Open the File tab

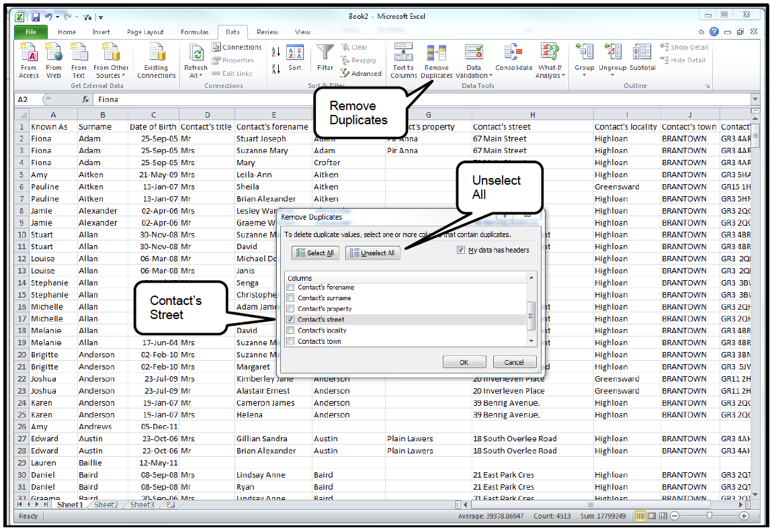pos(30,32)
